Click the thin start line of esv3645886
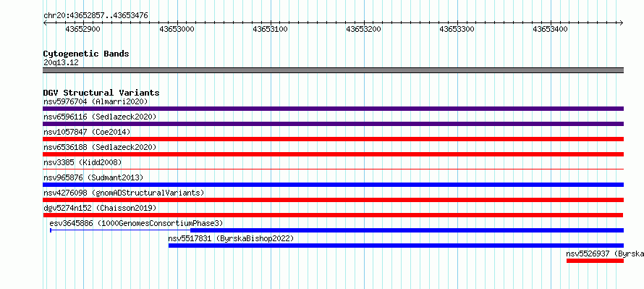 pyautogui.click(x=120, y=230)
